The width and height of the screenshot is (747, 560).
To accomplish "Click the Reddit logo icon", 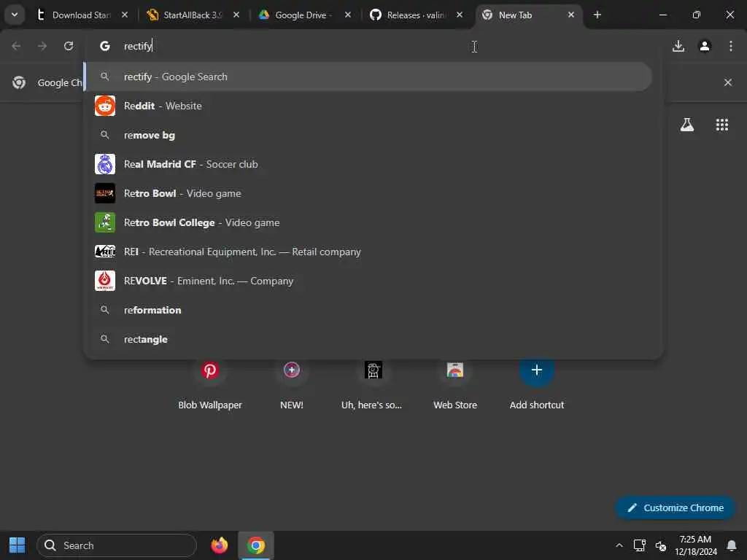I will 105,106.
